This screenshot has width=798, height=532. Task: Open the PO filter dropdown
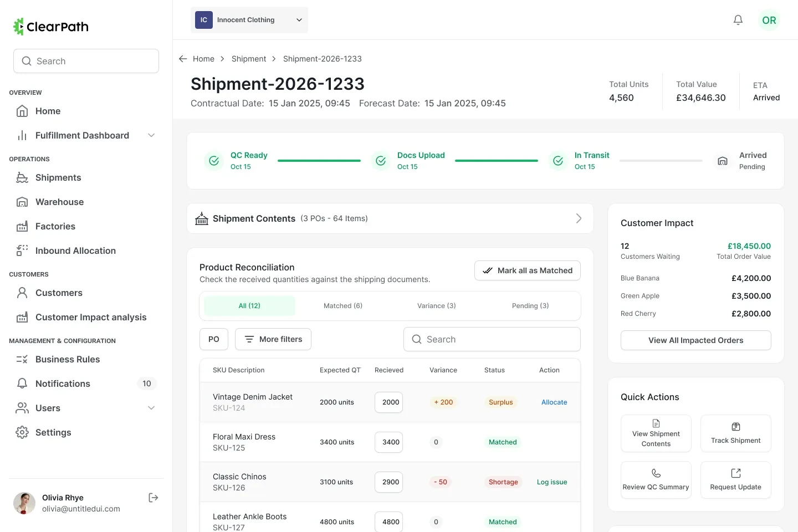coord(214,339)
